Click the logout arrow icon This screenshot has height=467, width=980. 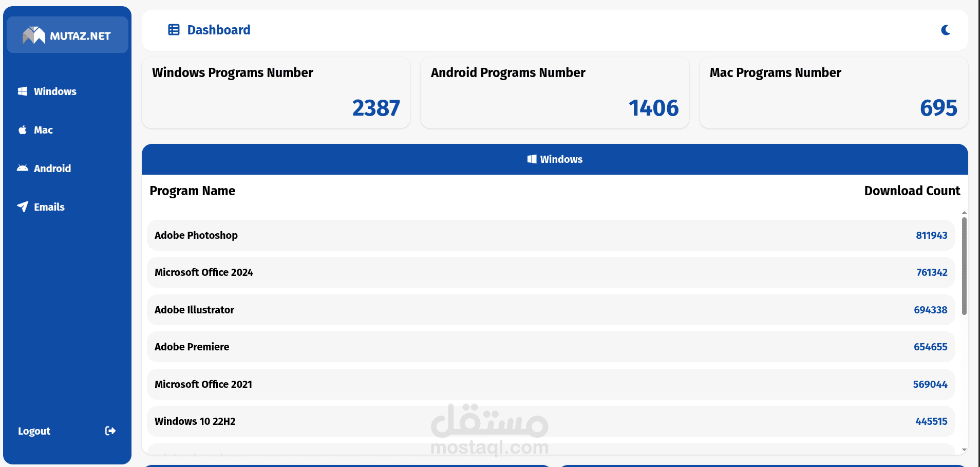click(110, 431)
